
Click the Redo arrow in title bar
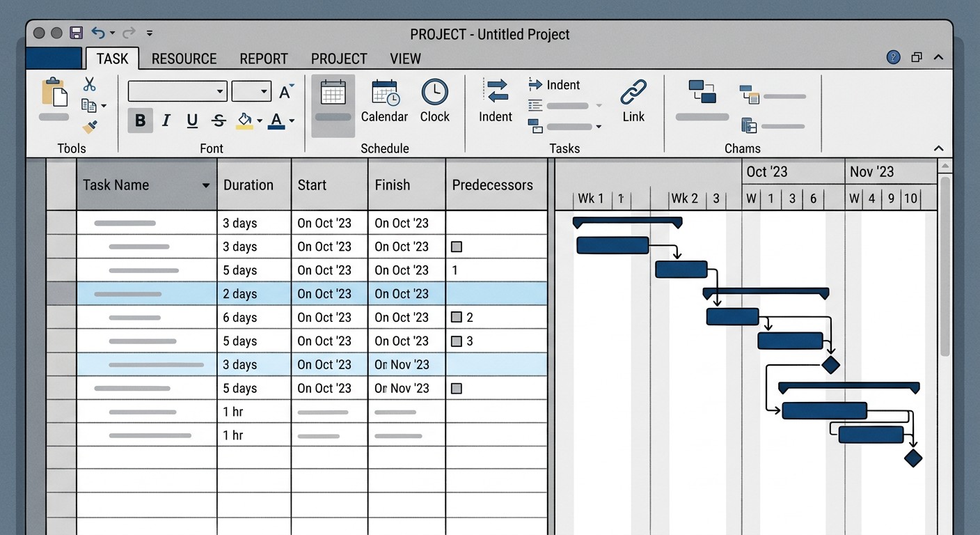127,33
